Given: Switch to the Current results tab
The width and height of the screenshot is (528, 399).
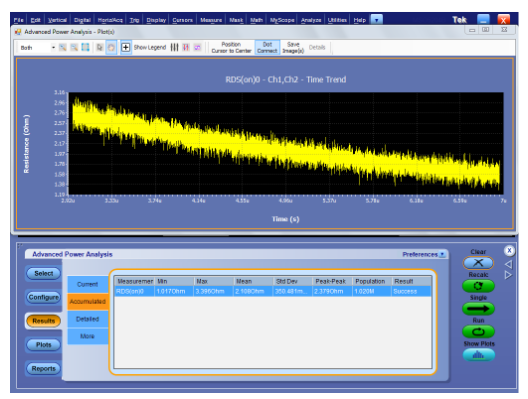Looking at the screenshot, I should [88, 284].
